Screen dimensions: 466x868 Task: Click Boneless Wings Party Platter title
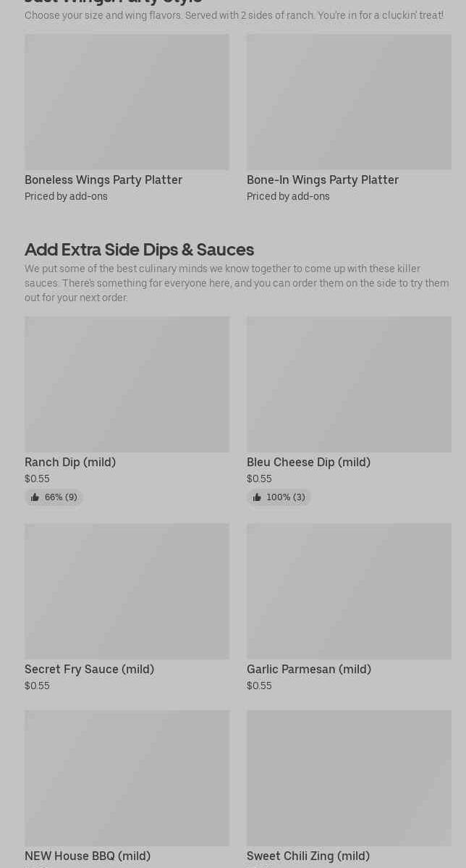click(x=103, y=180)
